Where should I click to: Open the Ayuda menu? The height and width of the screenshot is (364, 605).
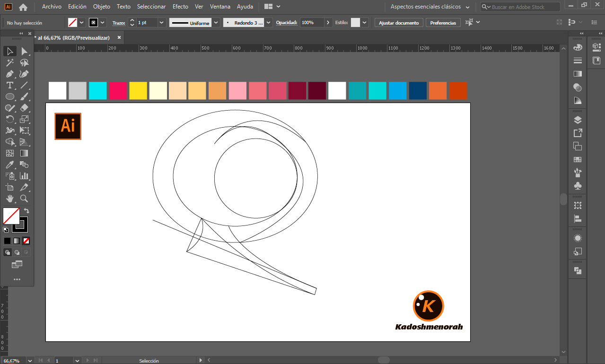(x=245, y=7)
